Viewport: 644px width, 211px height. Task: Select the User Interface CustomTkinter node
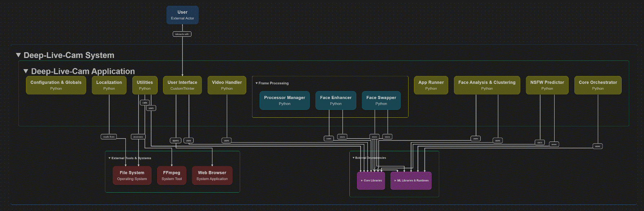point(182,85)
